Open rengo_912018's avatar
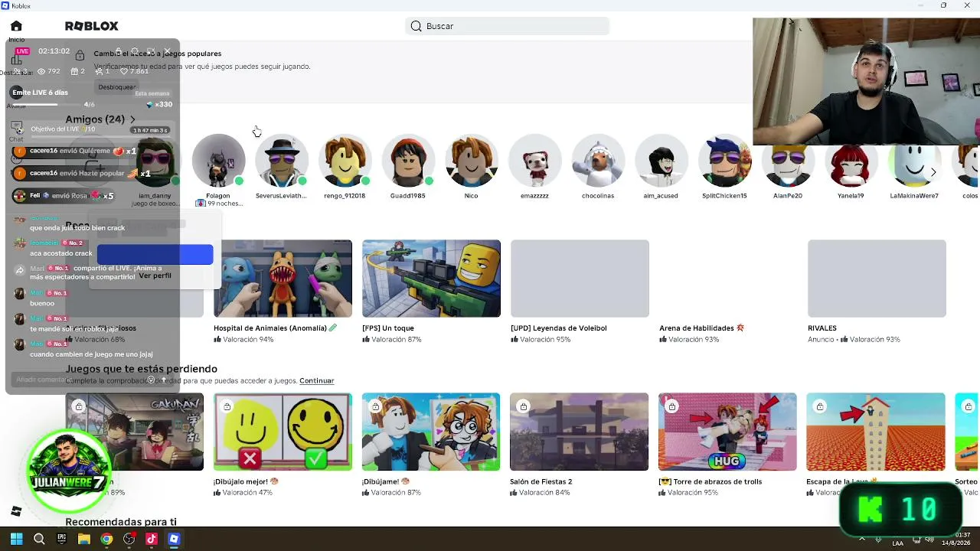The image size is (980, 551). [x=345, y=161]
